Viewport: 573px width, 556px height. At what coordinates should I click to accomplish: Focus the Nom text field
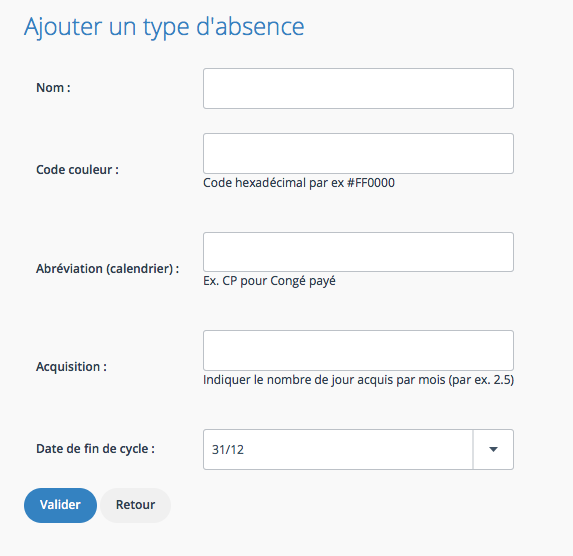pyautogui.click(x=358, y=88)
